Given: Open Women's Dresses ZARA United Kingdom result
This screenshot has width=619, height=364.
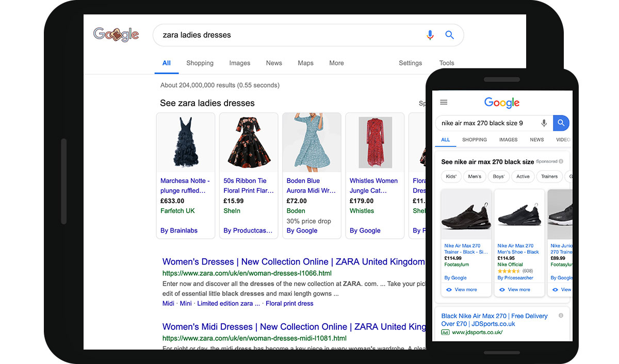Looking at the screenshot, I should point(293,261).
